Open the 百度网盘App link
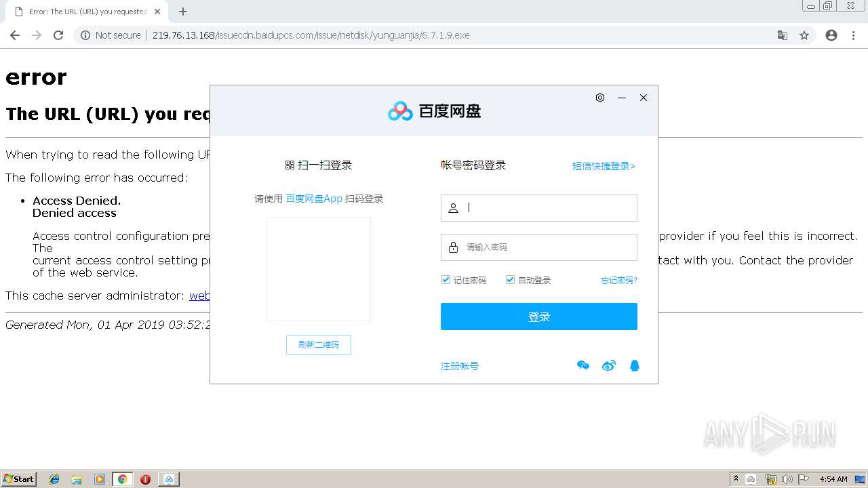This screenshot has height=488, width=868. point(314,199)
